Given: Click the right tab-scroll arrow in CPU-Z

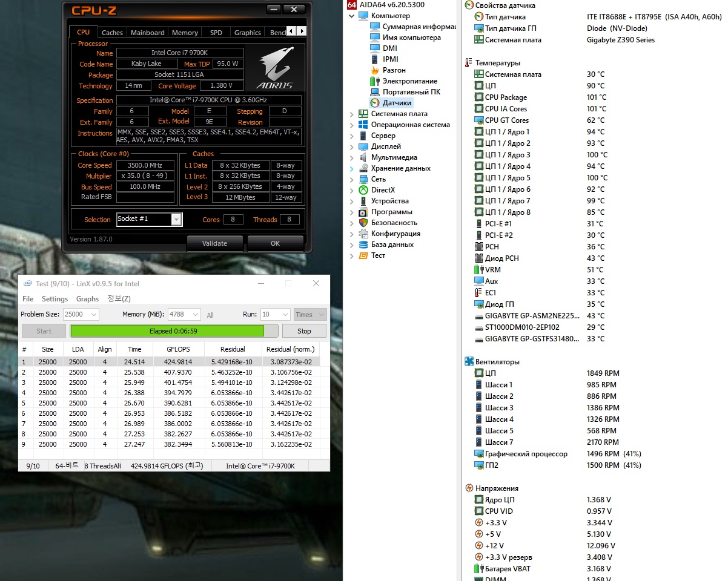Looking at the screenshot, I should pyautogui.click(x=302, y=31).
